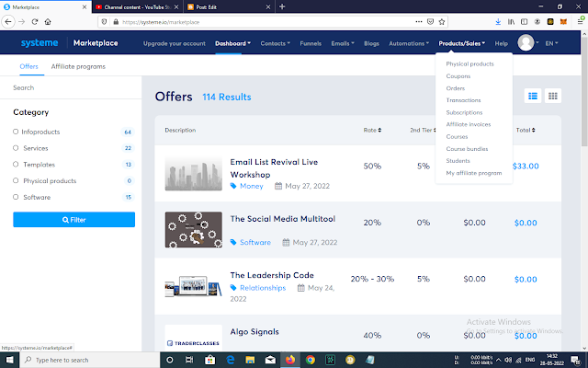Viewport: 588px width, 368px height.
Task: Open File Explorer from the taskbar
Action: coord(250,360)
